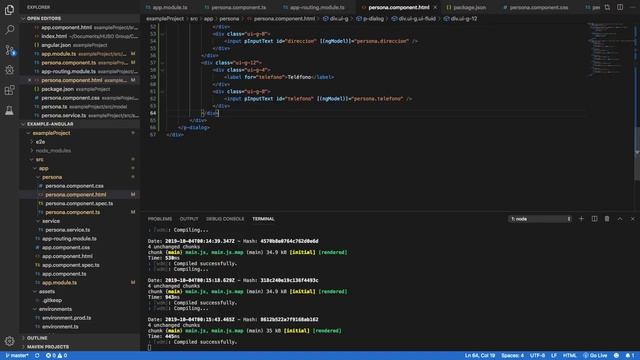Split the editor to the right
The image size is (640, 360).
click(620, 7)
